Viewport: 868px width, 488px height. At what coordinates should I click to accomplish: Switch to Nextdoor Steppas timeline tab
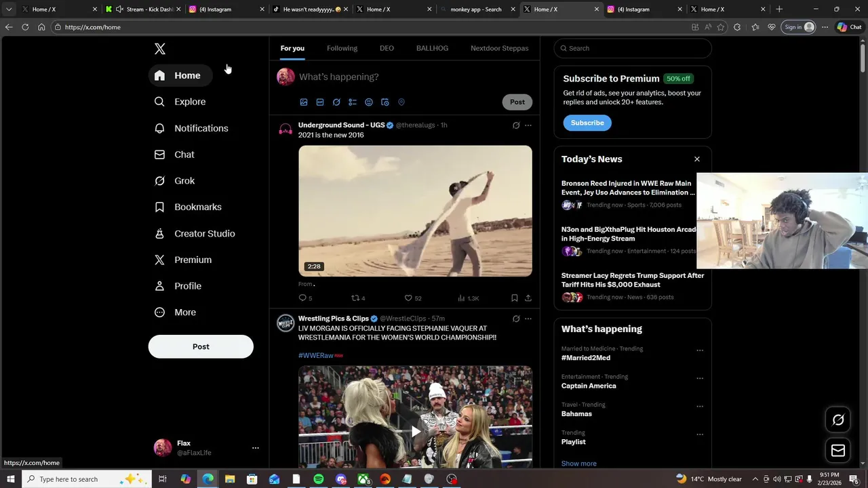pyautogui.click(x=500, y=48)
